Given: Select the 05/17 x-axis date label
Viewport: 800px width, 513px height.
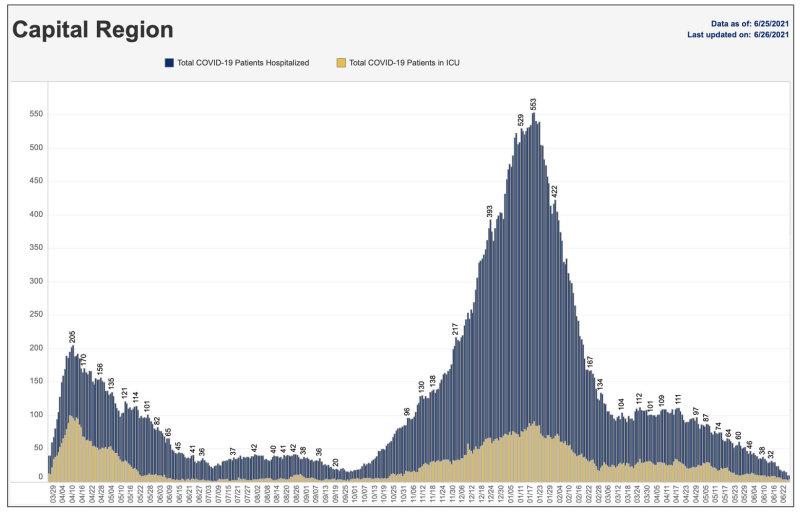Looking at the screenshot, I should pyautogui.click(x=725, y=495).
